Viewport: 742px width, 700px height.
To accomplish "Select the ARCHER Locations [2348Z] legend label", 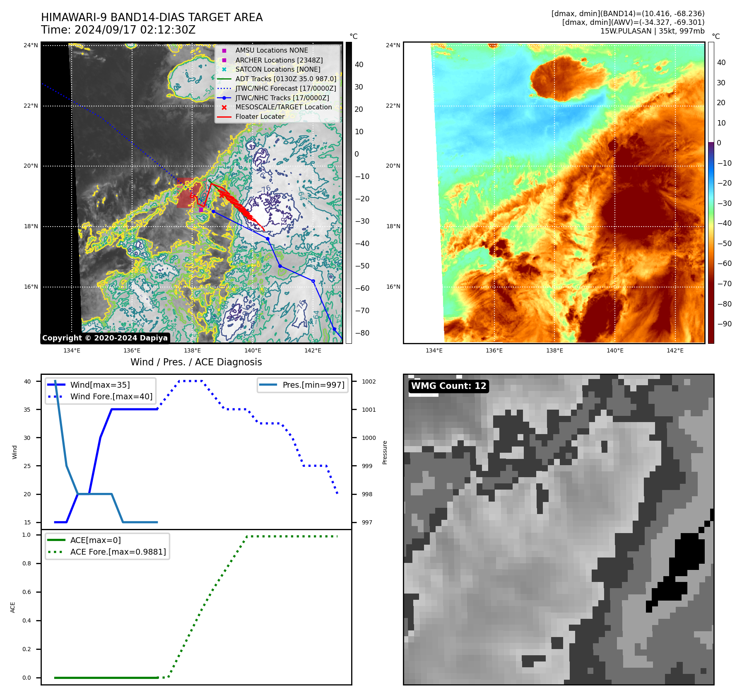I will [279, 60].
